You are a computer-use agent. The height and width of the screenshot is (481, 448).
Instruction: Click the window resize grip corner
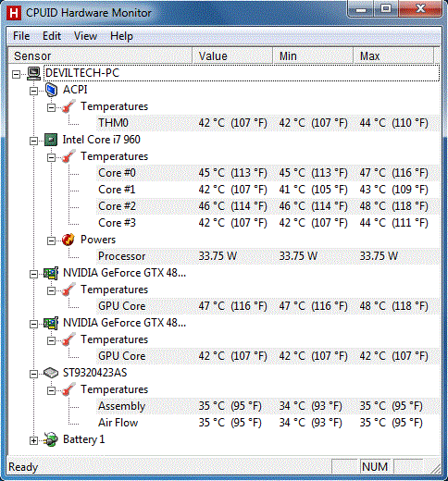(x=435, y=468)
